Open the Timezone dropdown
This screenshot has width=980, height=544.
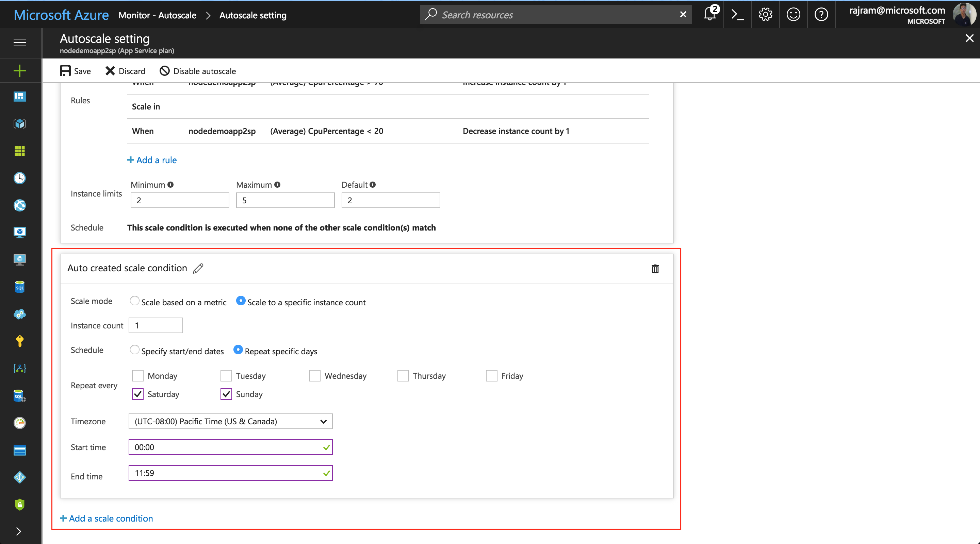point(230,421)
